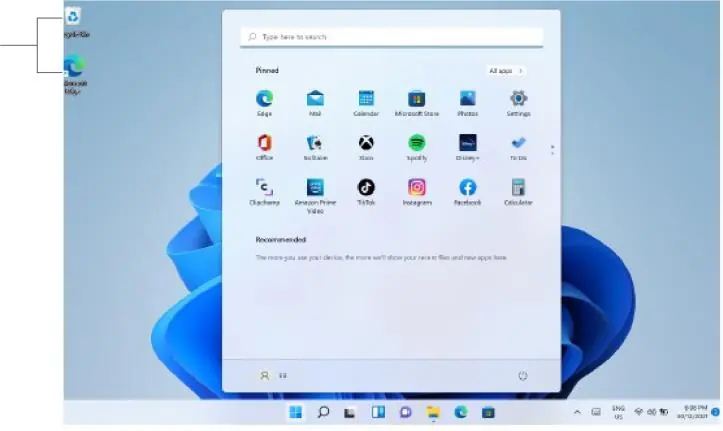Launch the Calendar app
The height and width of the screenshot is (431, 723).
pos(366,103)
